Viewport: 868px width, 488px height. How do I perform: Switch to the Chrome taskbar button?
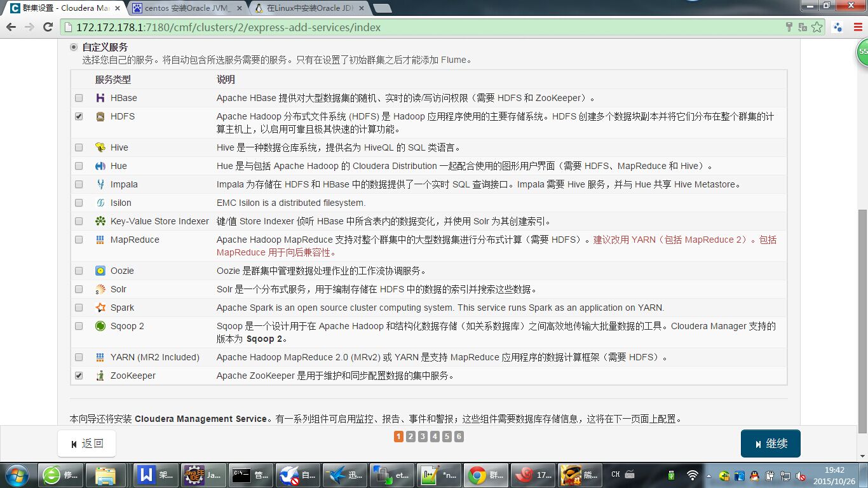coord(487,475)
